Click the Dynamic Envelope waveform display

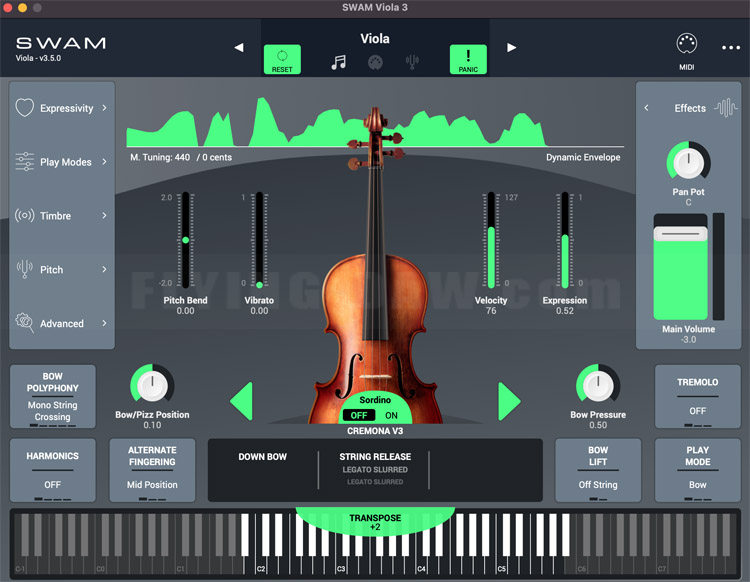(375, 122)
